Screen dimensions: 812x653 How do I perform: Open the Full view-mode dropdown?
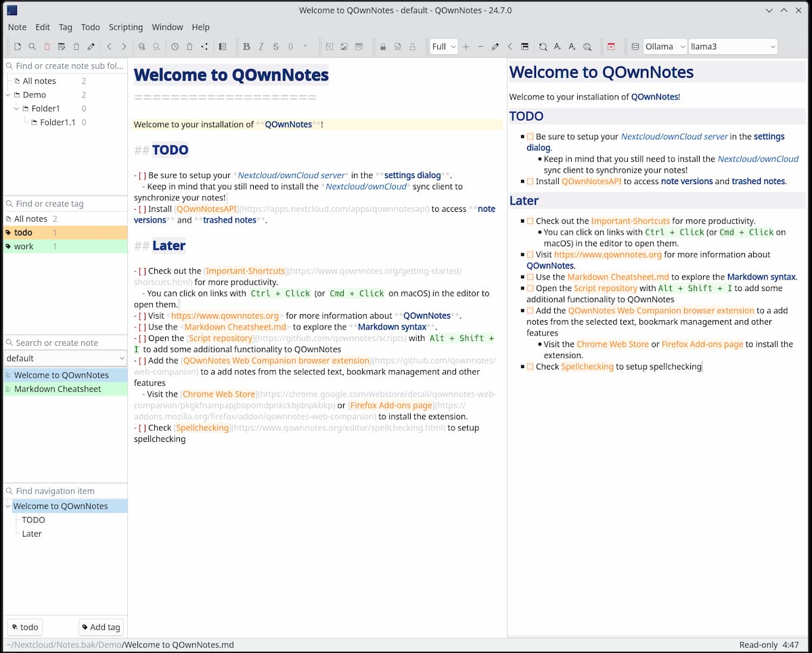(x=443, y=46)
